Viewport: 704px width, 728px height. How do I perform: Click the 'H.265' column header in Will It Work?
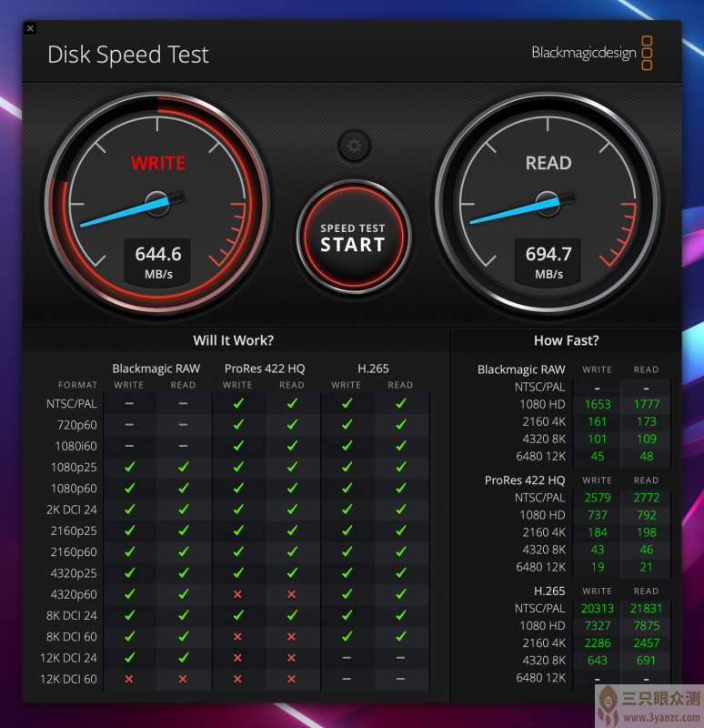[x=373, y=369]
